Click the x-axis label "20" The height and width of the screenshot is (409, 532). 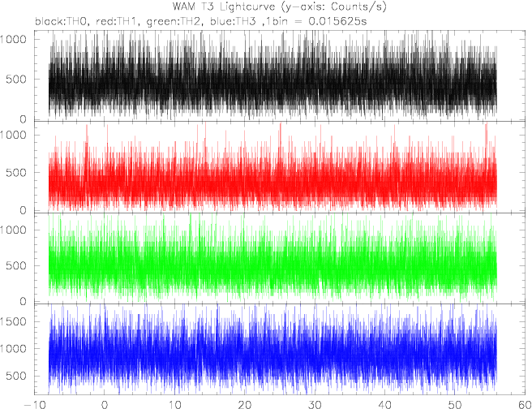pyautogui.click(x=244, y=405)
